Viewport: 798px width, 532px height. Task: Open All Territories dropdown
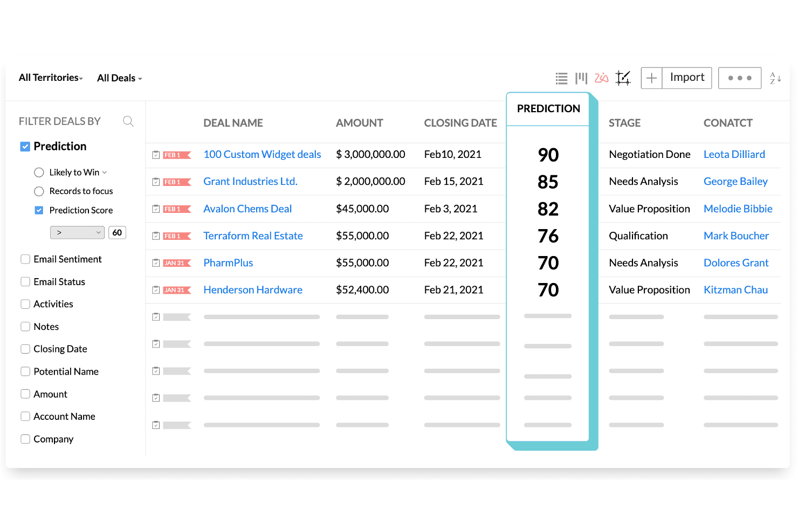coord(51,78)
